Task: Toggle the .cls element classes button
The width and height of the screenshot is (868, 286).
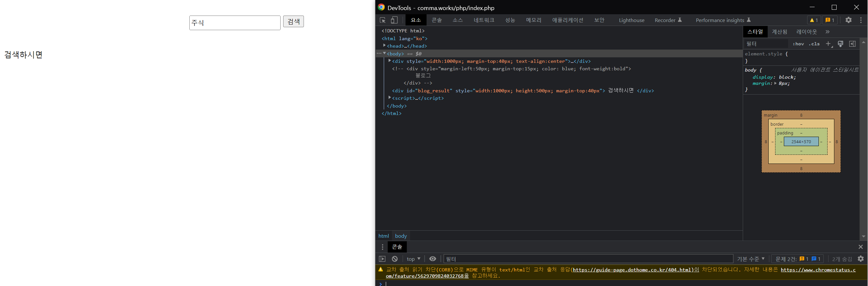Action: click(x=814, y=44)
